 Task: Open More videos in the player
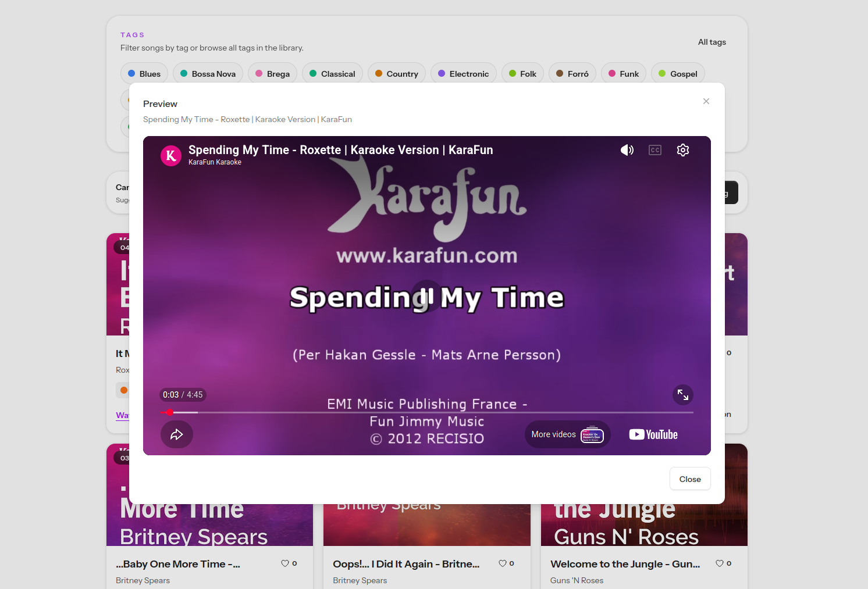coord(567,434)
